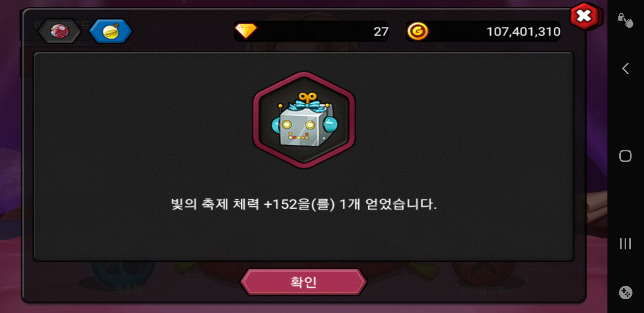Tap the gold balance 107,401,310

[523, 31]
